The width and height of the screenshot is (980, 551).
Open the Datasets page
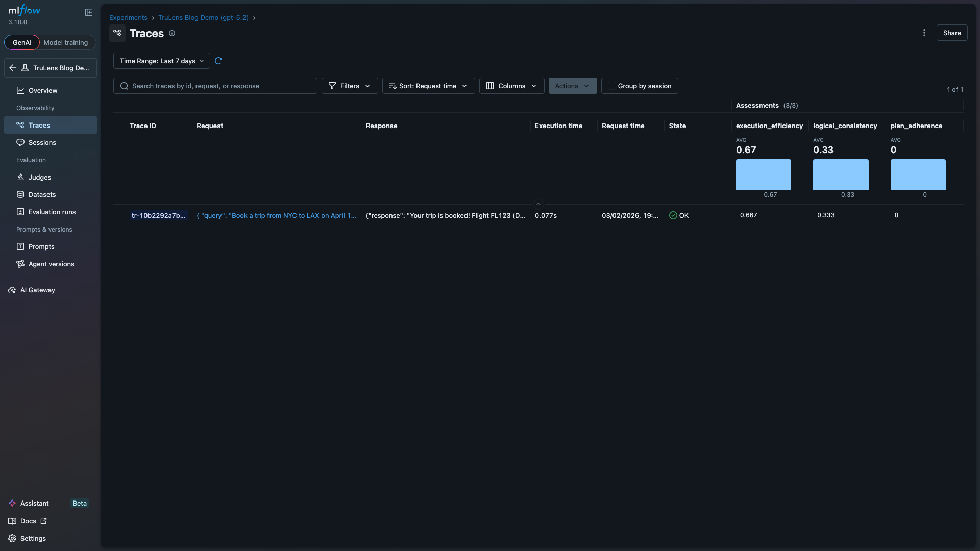(42, 194)
